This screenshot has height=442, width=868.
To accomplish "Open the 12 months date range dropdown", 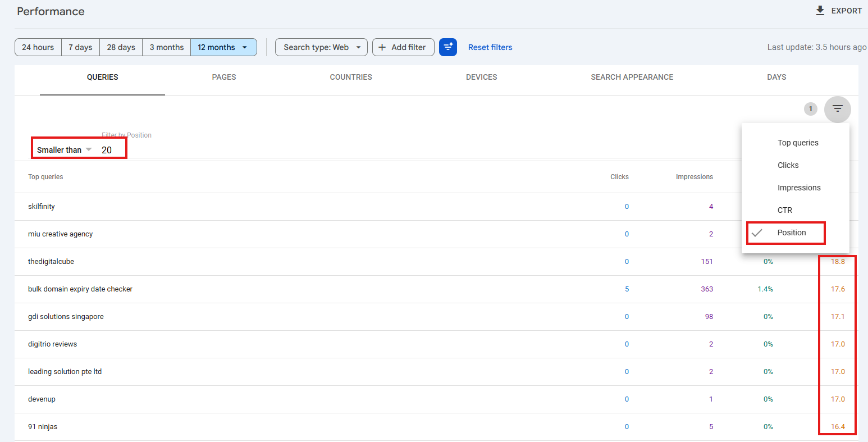I will (x=223, y=47).
